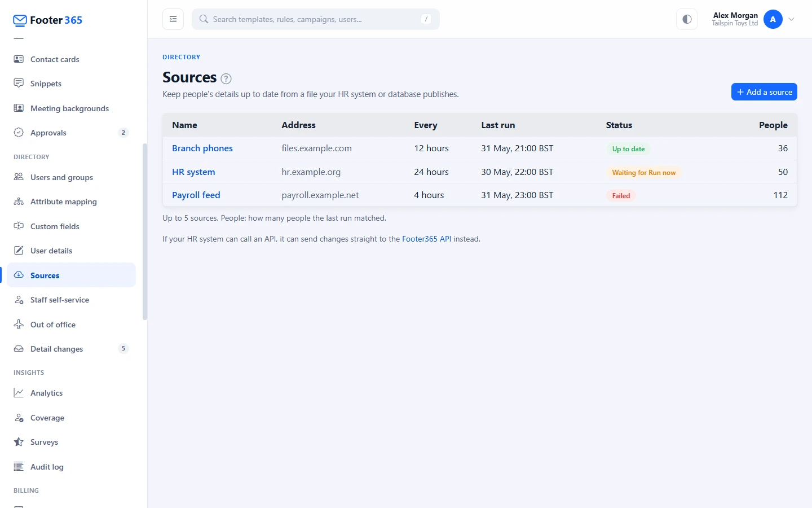Click the People count 36
Viewport: 812px width, 508px height.
(x=783, y=148)
